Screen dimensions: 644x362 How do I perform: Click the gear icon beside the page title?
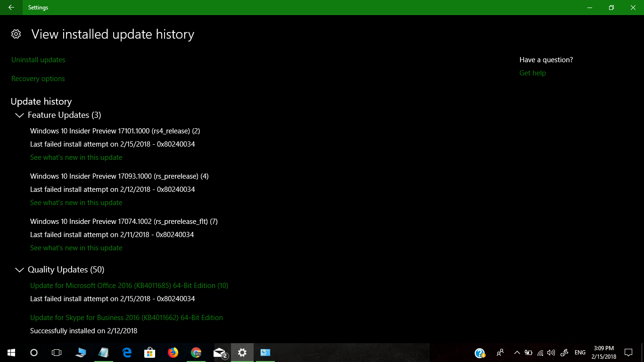[x=16, y=34]
